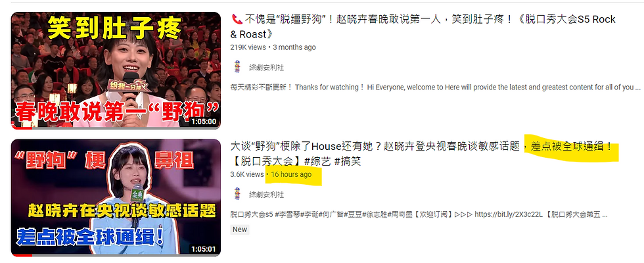Click the highlighted 16 hours ago timestamp
The image size is (644, 263).
click(x=291, y=175)
